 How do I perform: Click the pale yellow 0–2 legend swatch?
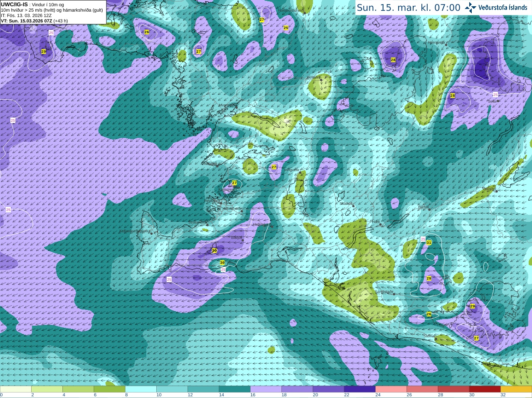(x=15, y=389)
